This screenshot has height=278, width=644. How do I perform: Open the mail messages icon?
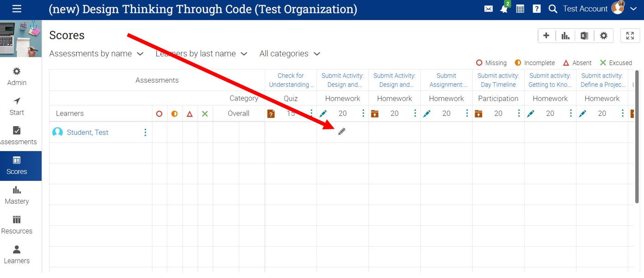488,9
